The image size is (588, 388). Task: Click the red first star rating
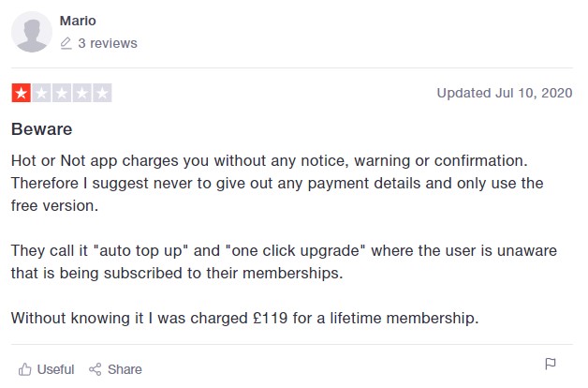coord(21,93)
